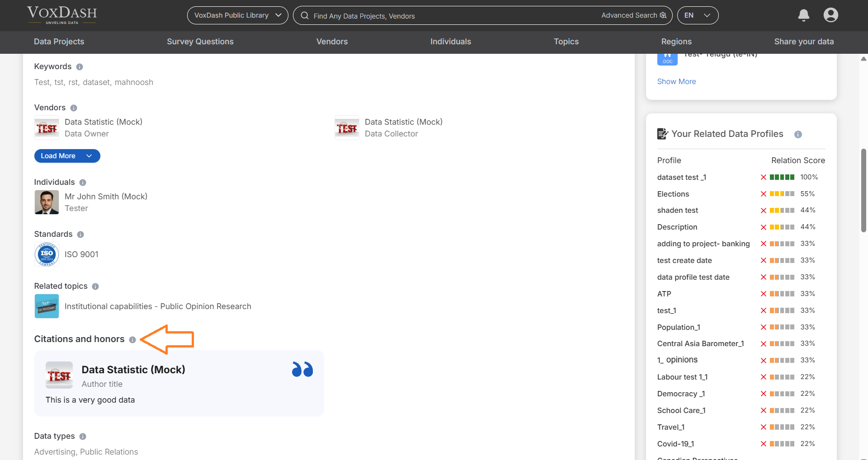Open ISO 9001 standard text

tap(81, 254)
